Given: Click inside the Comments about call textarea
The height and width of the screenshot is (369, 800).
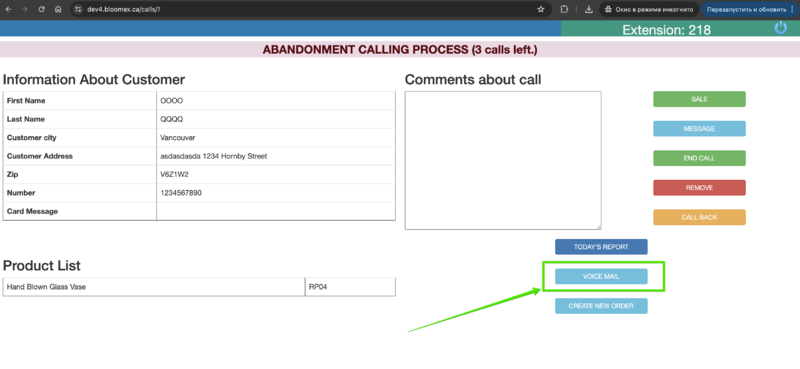Looking at the screenshot, I should click(503, 160).
